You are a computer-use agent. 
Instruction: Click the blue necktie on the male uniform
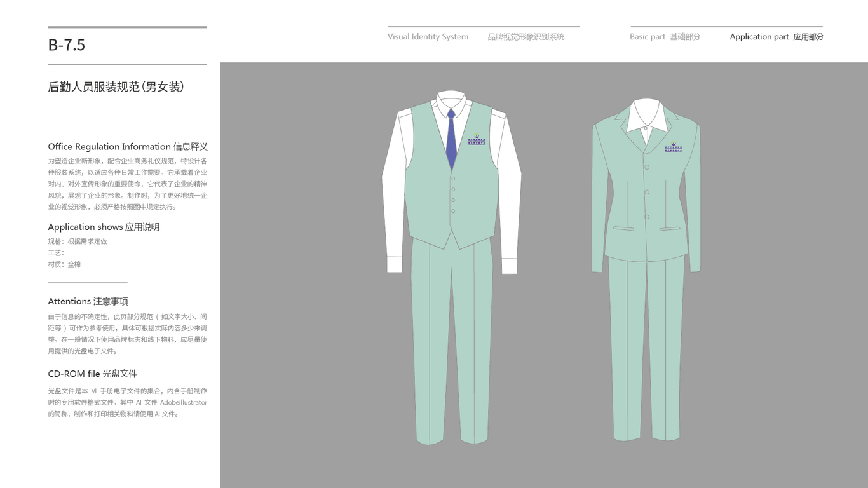pyautogui.click(x=451, y=139)
